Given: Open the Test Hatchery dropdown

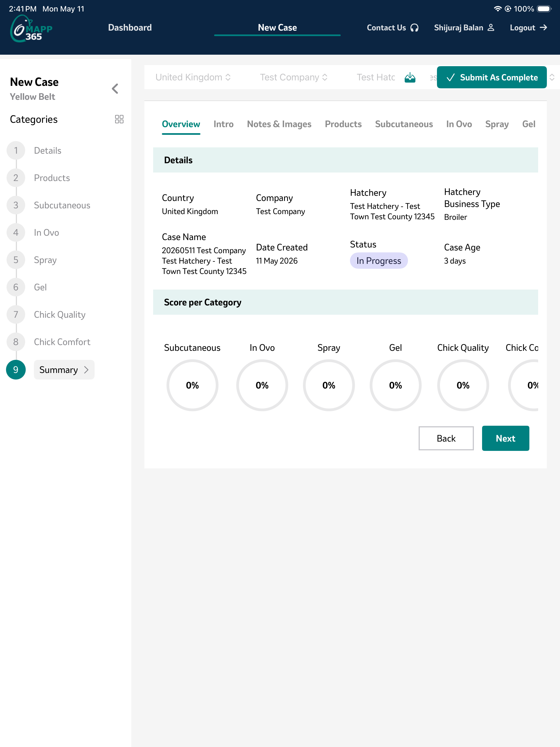Looking at the screenshot, I should (x=376, y=77).
